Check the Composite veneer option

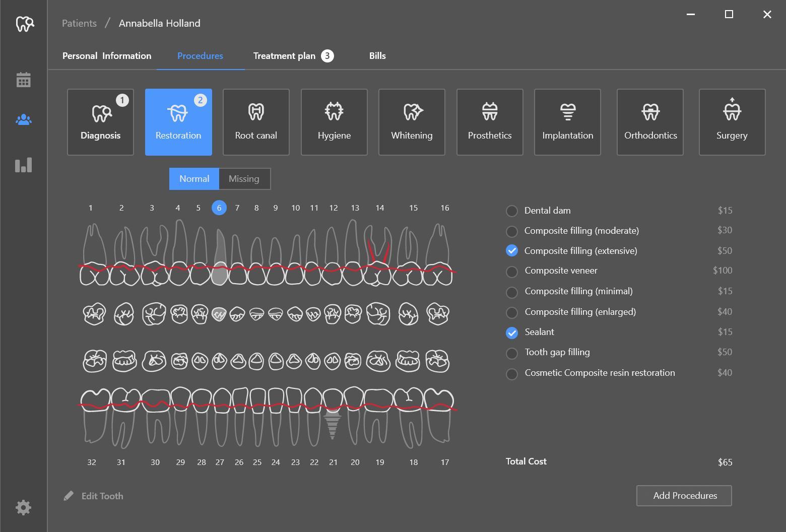512,272
